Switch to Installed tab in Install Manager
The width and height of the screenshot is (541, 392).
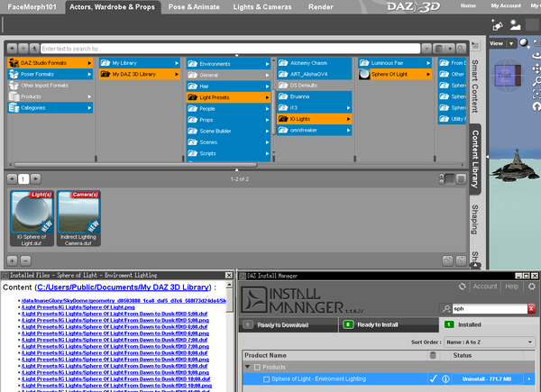[x=488, y=324]
